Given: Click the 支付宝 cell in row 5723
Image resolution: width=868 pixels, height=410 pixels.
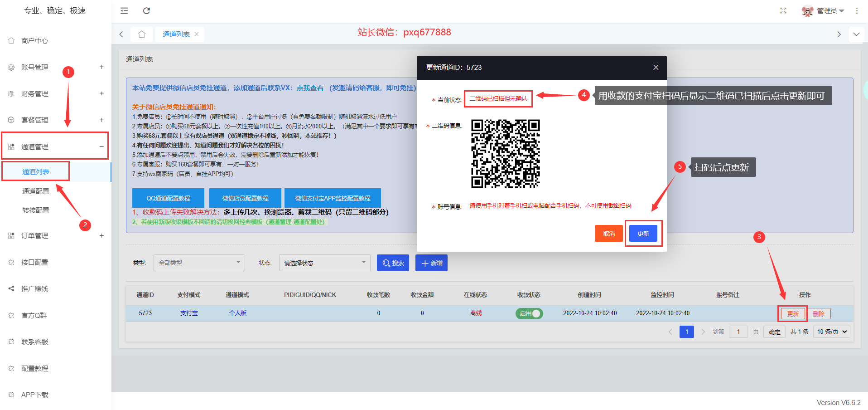Looking at the screenshot, I should coord(189,313).
